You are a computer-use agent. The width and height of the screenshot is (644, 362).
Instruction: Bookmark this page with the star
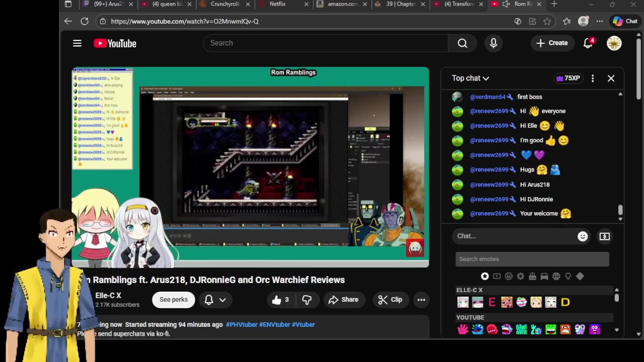pyautogui.click(x=547, y=21)
